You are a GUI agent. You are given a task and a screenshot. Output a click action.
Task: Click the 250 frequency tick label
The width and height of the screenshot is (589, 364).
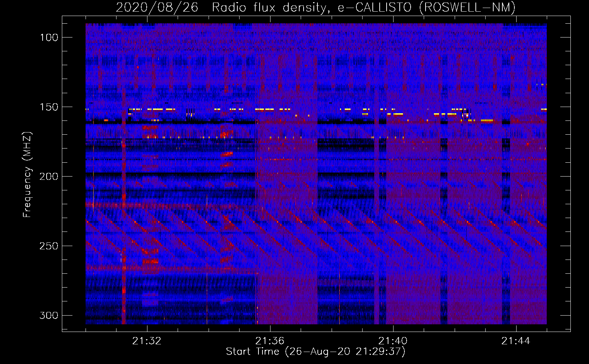(49, 246)
